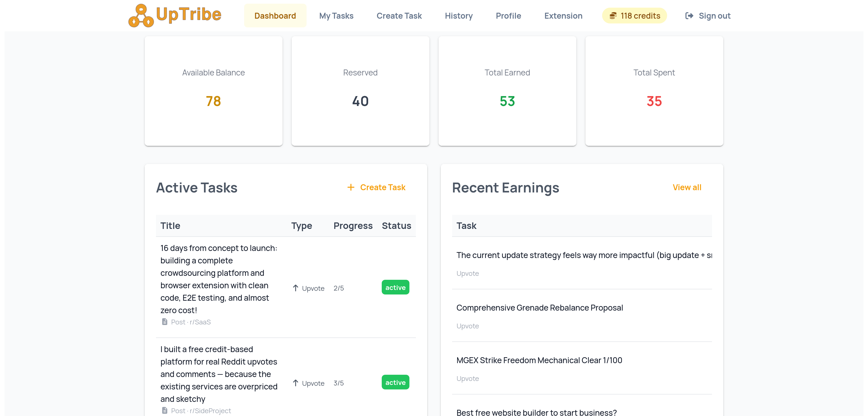Click the Upvote arrow icon for the SaaS task
This screenshot has width=868, height=416.
tap(296, 288)
